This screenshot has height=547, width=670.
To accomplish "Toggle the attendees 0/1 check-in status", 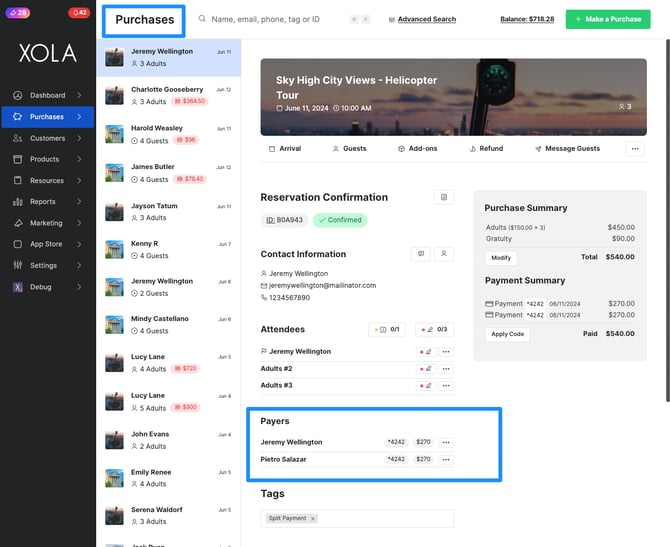I will click(387, 329).
